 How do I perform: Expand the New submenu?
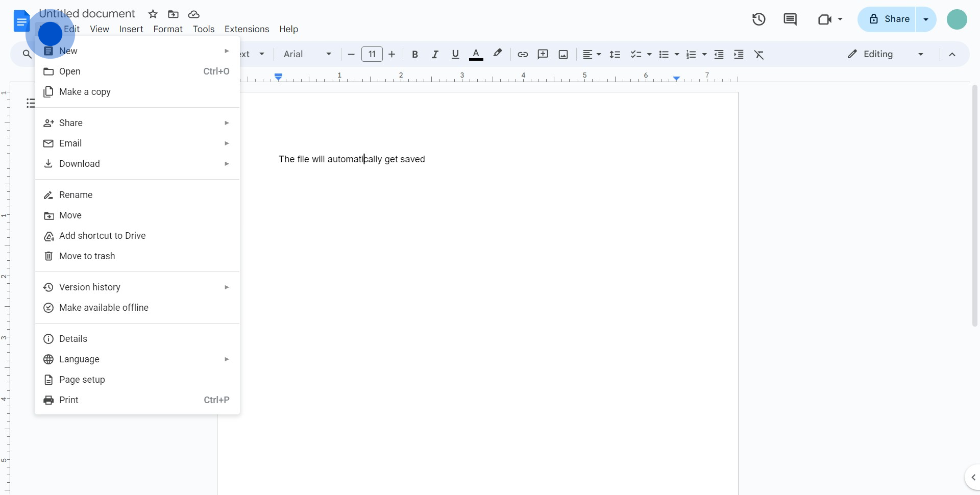coord(137,51)
